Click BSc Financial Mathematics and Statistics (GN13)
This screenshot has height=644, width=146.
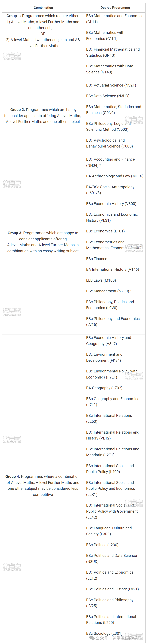click(113, 52)
